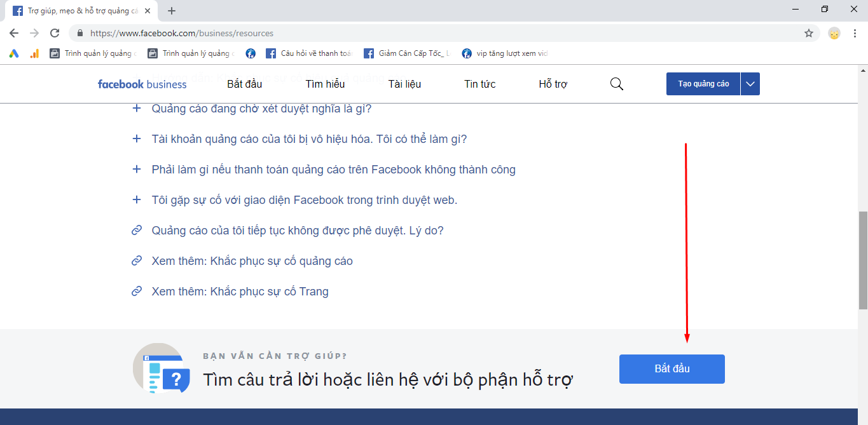Open the Bắt đầu menu in header
Screen dimensions: 868x425
tap(245, 84)
